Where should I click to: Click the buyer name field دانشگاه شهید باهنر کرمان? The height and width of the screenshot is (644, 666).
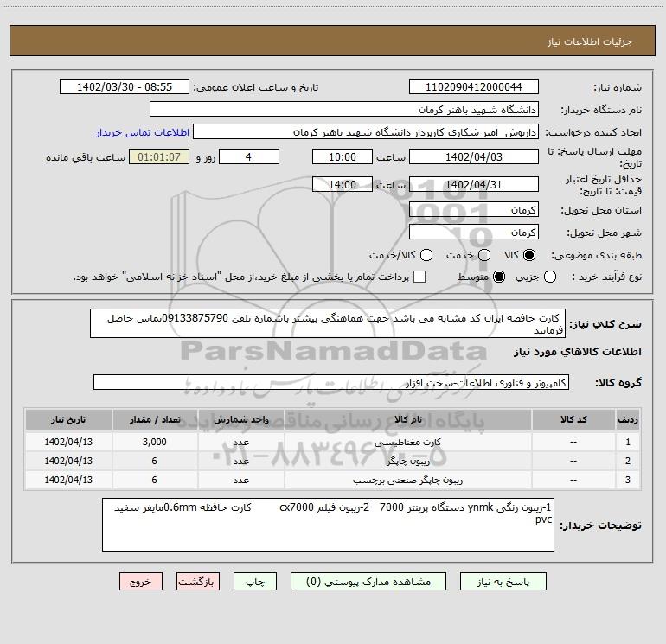click(344, 110)
